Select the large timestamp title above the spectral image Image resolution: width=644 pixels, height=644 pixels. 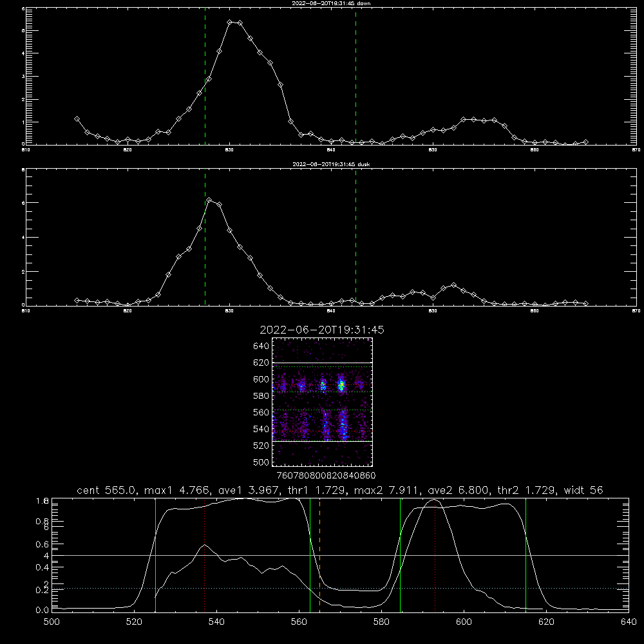[x=322, y=330]
